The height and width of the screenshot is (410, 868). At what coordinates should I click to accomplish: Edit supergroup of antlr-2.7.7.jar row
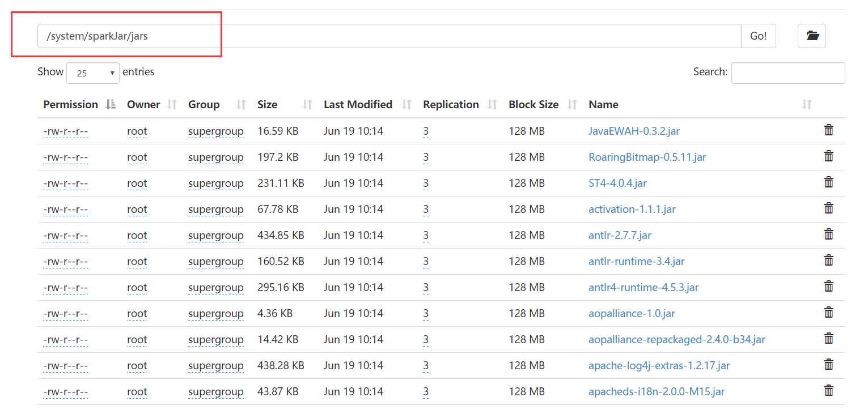click(x=216, y=236)
